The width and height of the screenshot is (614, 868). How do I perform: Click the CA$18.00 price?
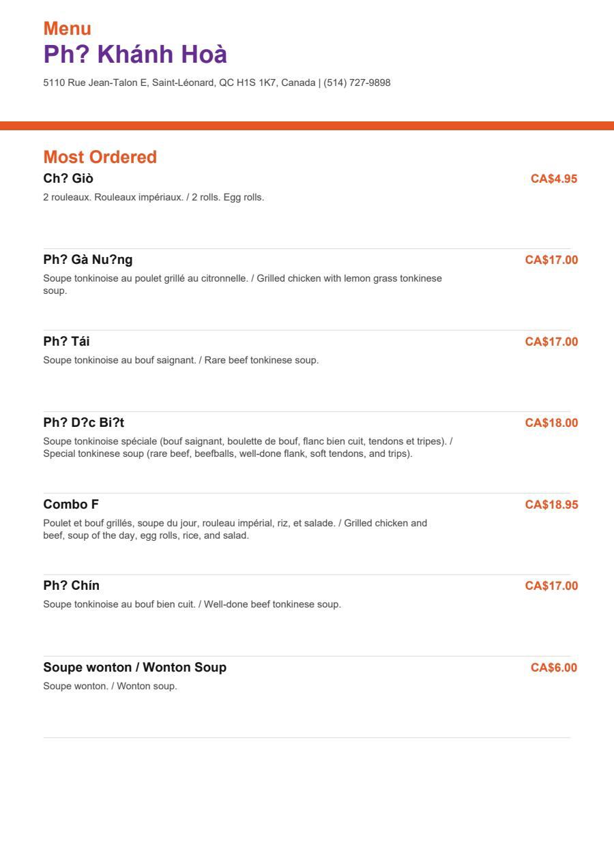coord(551,423)
